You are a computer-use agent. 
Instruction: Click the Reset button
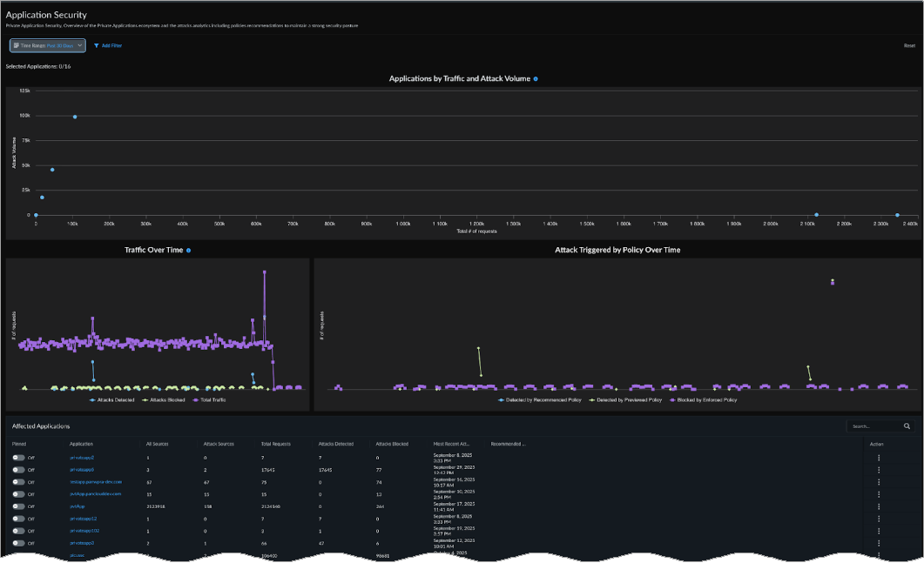coord(909,45)
